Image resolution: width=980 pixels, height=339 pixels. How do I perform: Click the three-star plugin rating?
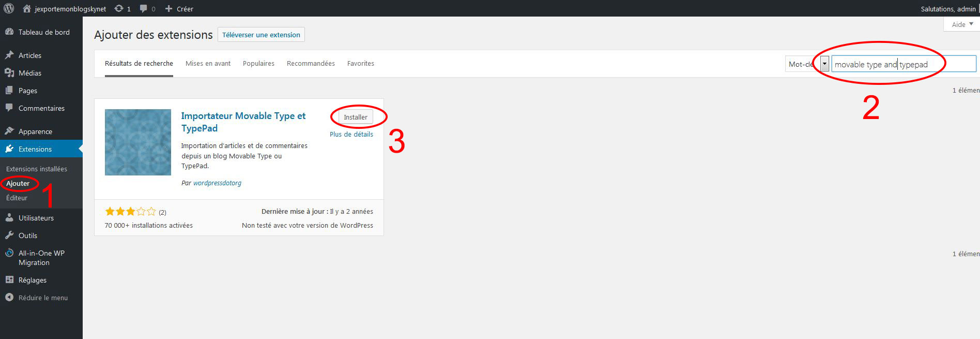[130, 211]
